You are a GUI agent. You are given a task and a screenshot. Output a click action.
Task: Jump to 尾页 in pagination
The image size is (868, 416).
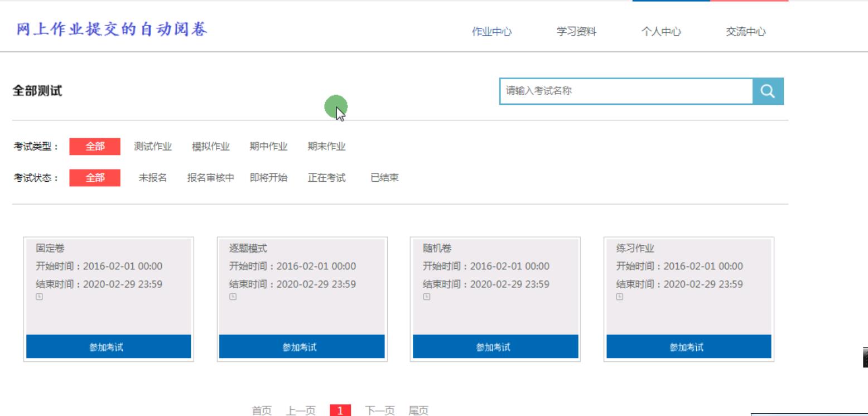pos(418,411)
